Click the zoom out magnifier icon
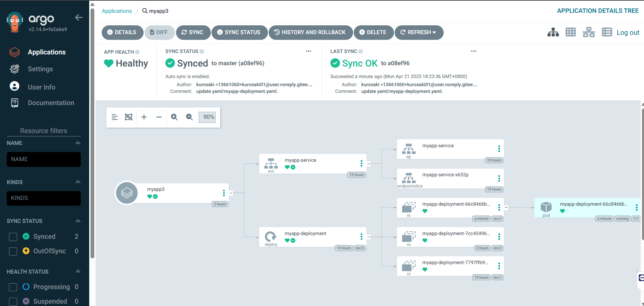This screenshot has height=306, width=644. coord(189,117)
